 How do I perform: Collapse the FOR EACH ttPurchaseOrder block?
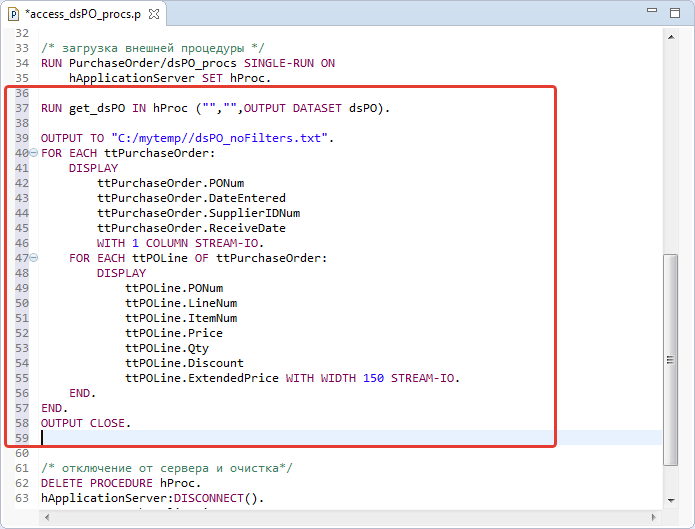pyautogui.click(x=33, y=153)
